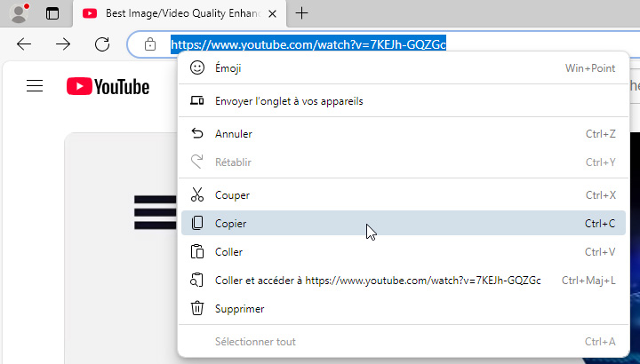
Task: Switch to the Best Image/Video Quality tab
Action: (180, 13)
